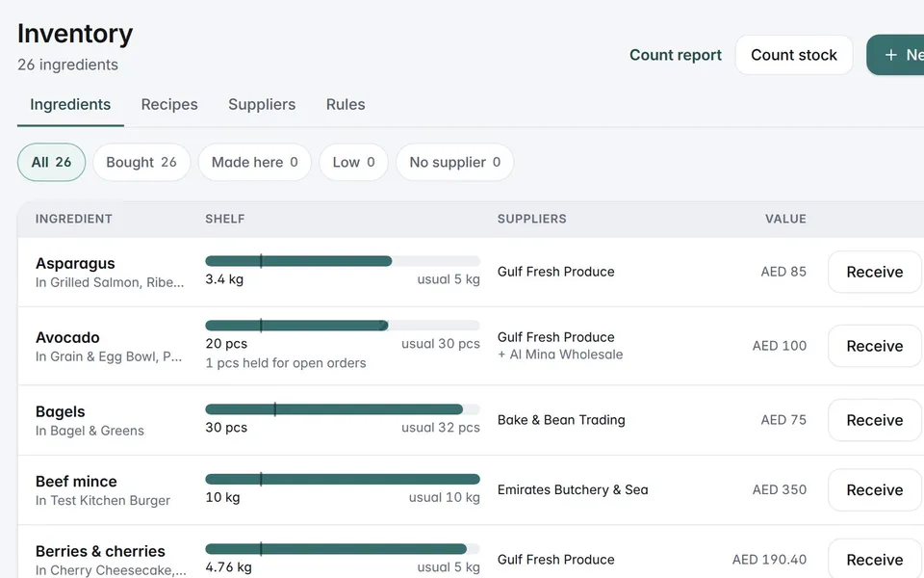Viewport: 924px width, 578px height.
Task: Open the Bagels ingredient name
Action: [60, 411]
